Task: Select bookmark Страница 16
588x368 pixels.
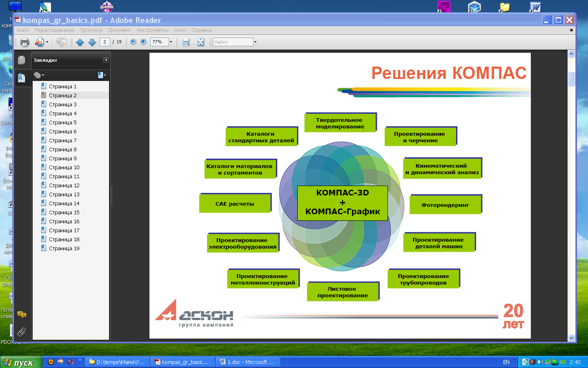Action: click(x=64, y=221)
